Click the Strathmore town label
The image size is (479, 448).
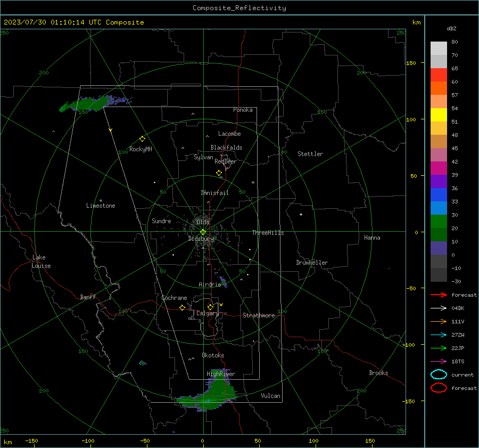259,315
